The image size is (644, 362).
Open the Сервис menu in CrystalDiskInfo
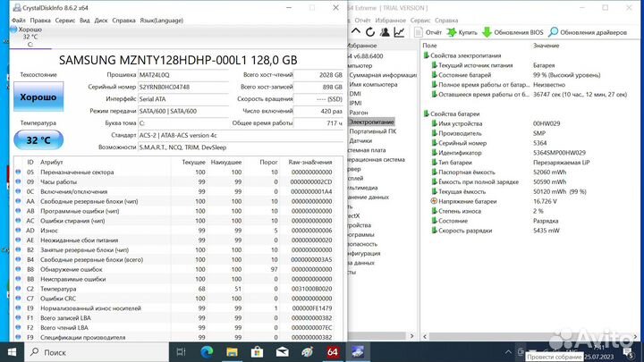(x=65, y=20)
